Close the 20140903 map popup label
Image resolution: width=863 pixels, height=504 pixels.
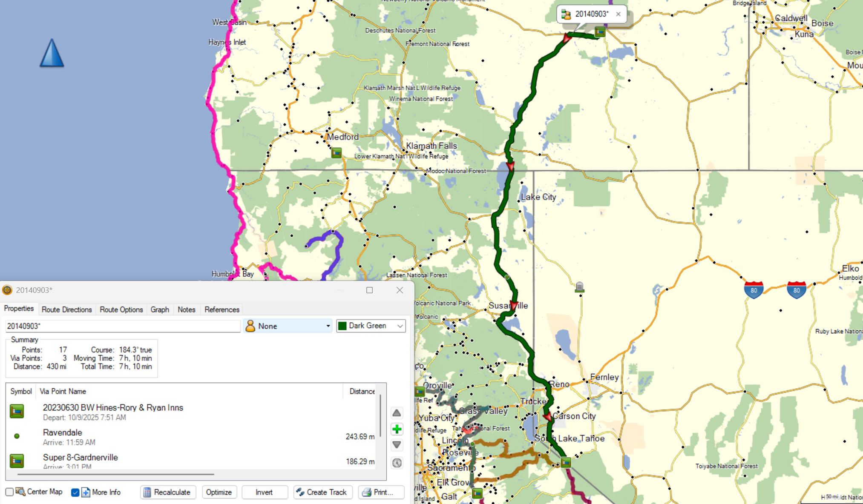[x=618, y=14]
